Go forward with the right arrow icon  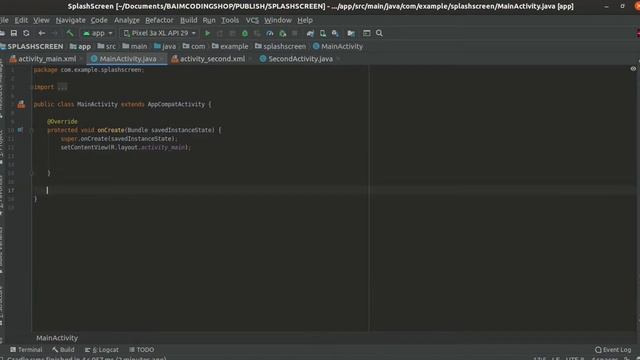tap(54, 33)
